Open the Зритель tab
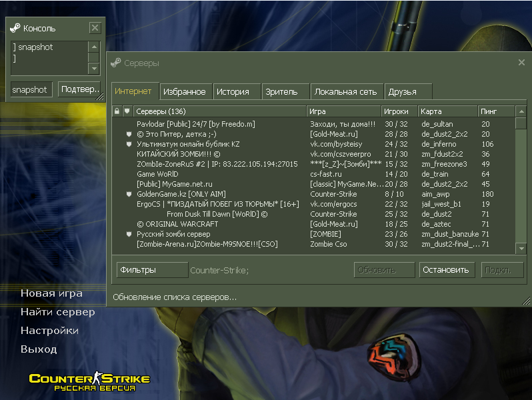Viewport: 532px width, 400px height. pos(285,91)
